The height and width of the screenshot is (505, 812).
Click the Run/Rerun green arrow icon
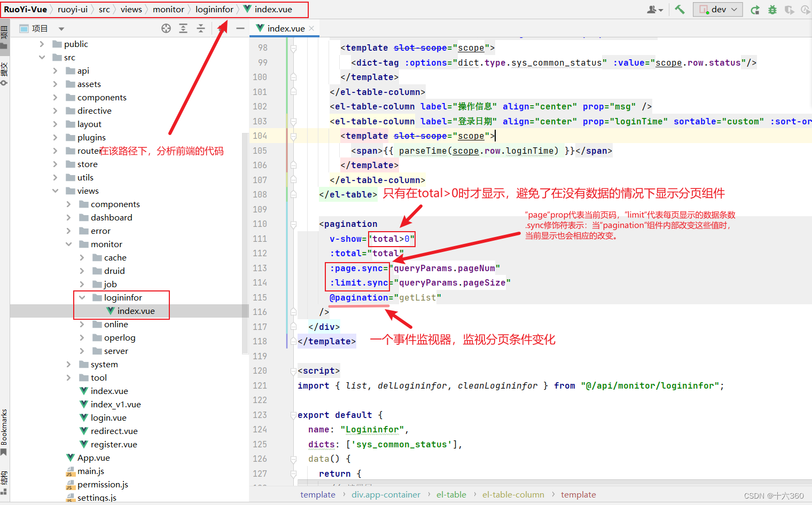tap(755, 10)
